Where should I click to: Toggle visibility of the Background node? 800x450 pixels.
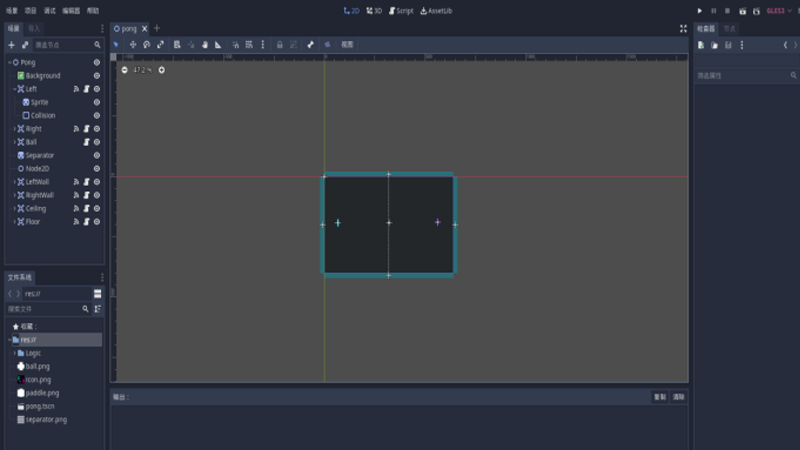pos(97,76)
